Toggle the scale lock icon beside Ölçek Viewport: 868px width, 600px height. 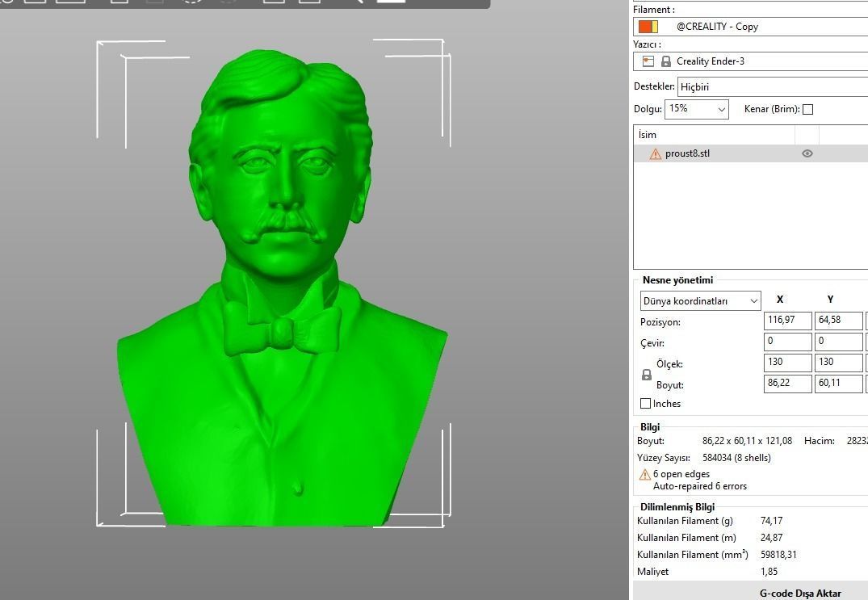(x=646, y=375)
